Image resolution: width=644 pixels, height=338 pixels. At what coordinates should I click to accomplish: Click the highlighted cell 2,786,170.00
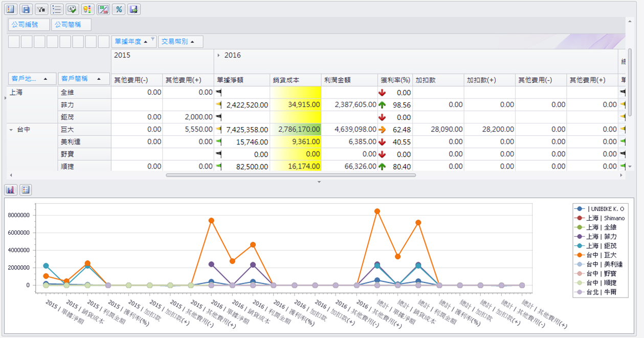click(296, 129)
